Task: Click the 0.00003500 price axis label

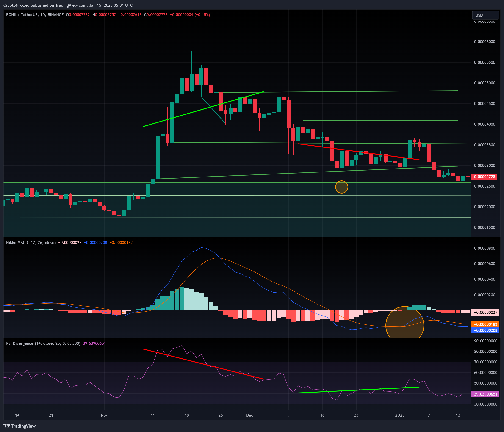Action: tap(485, 145)
